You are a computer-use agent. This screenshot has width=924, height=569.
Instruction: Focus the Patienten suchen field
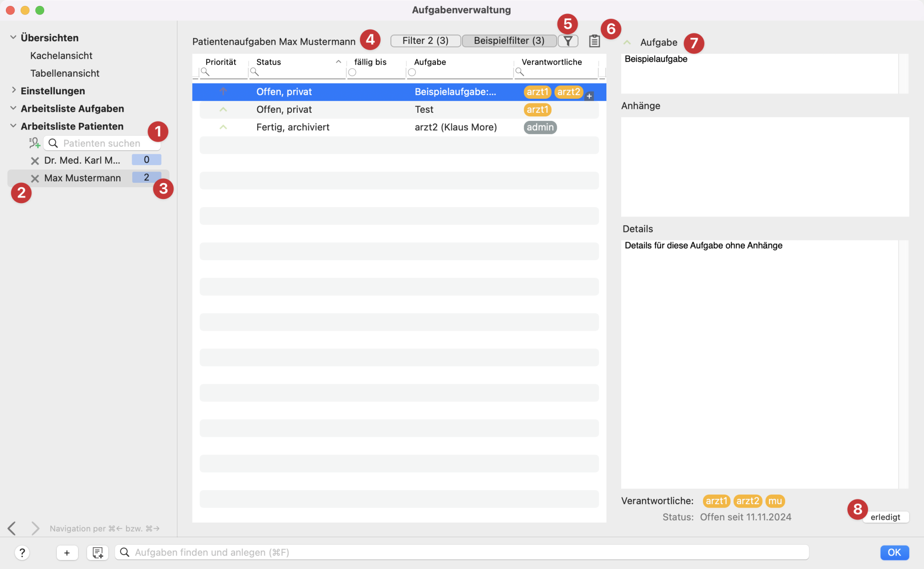(x=102, y=143)
